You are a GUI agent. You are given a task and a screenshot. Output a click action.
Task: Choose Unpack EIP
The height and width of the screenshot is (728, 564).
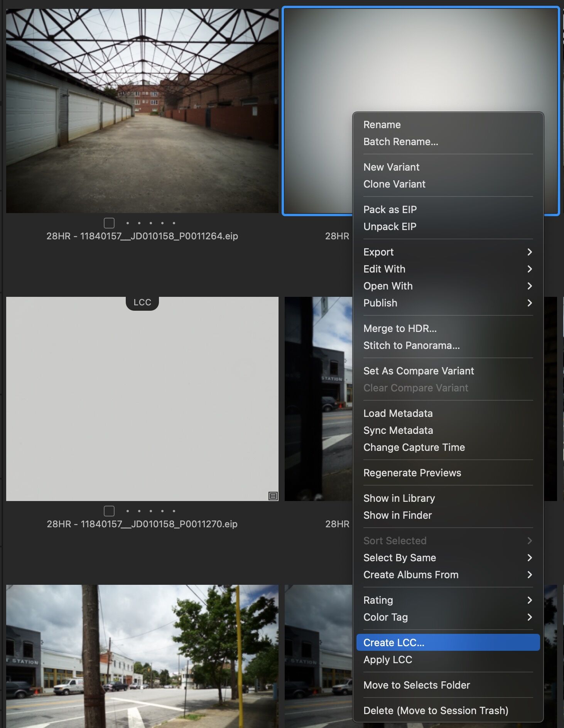point(448,227)
